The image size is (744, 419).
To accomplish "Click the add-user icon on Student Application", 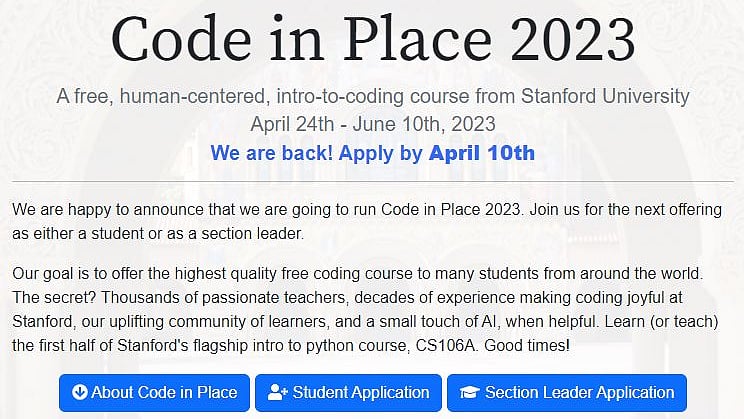I will (x=277, y=392).
